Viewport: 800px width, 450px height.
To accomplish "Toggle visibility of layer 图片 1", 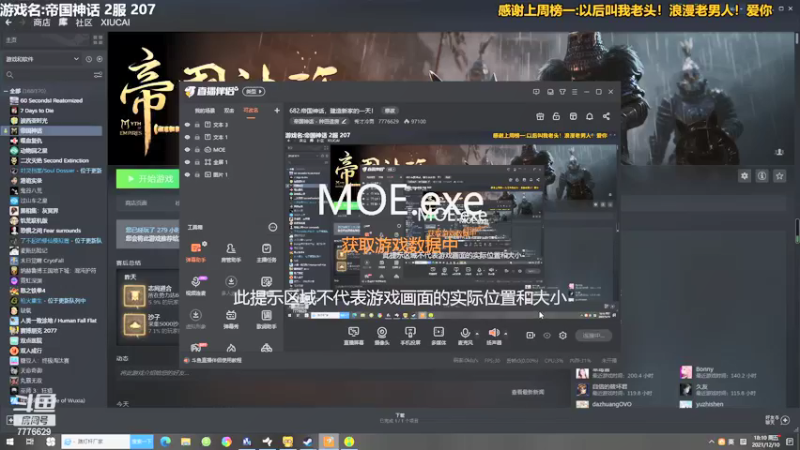I will pos(187,174).
